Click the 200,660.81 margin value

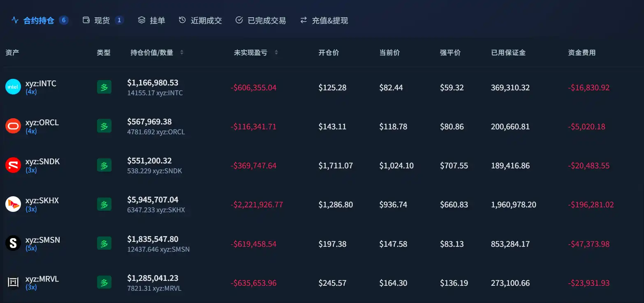510,126
